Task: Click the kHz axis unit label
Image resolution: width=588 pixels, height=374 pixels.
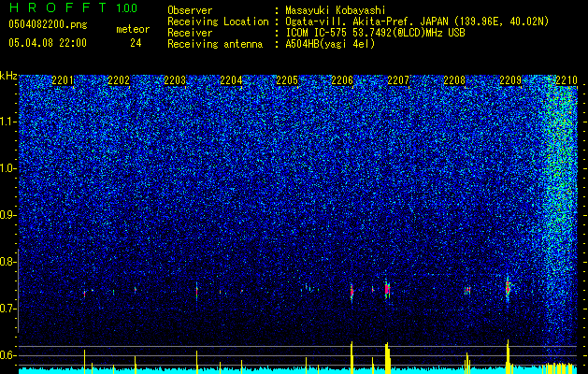Action: 8,76
